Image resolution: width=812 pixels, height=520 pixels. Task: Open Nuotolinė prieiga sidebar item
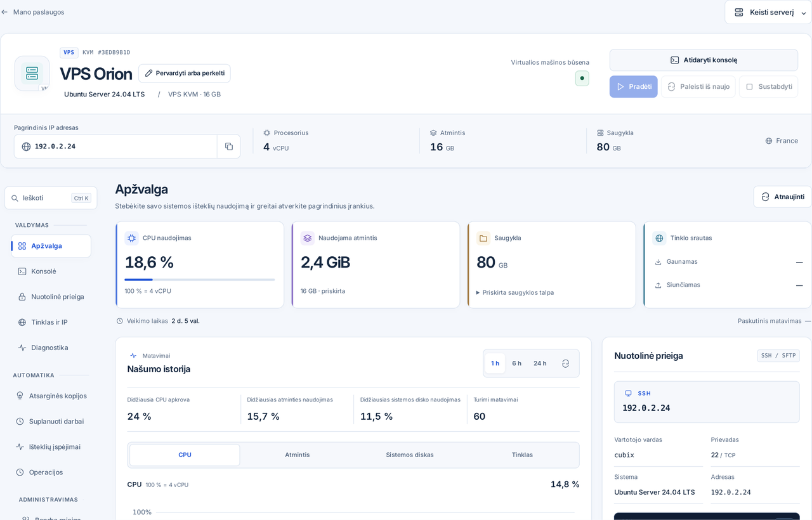pos(51,297)
